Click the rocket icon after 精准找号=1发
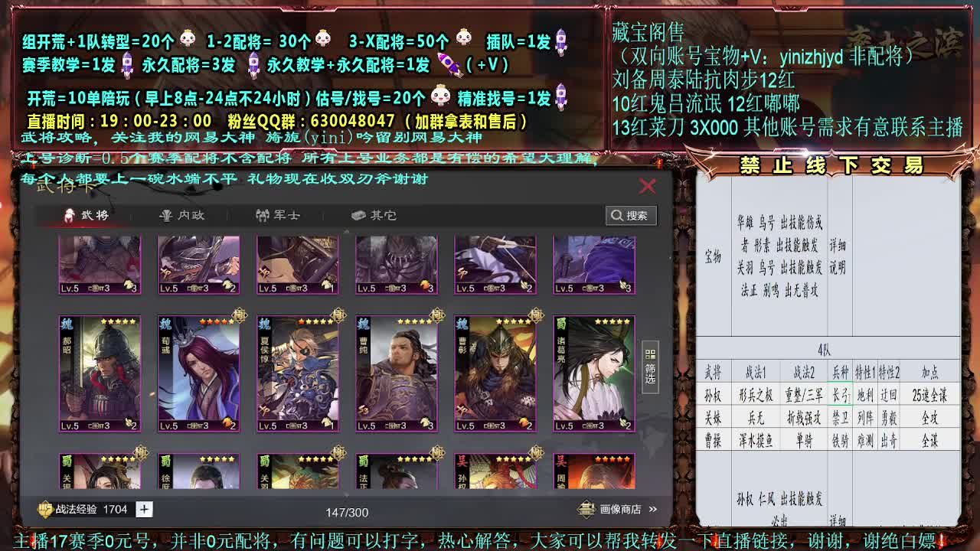Screen dimensions: 980x551 (561, 97)
